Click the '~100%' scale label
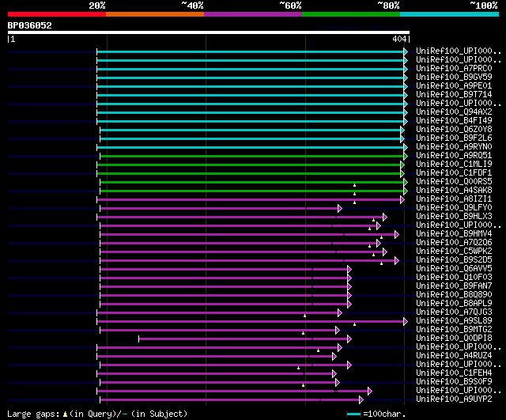The image size is (506, 420). [484, 6]
